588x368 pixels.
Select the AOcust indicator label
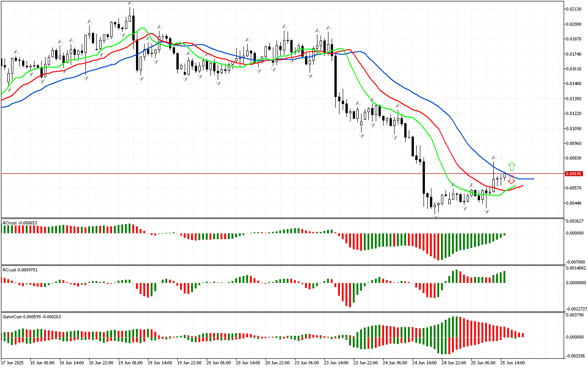(x=20, y=223)
